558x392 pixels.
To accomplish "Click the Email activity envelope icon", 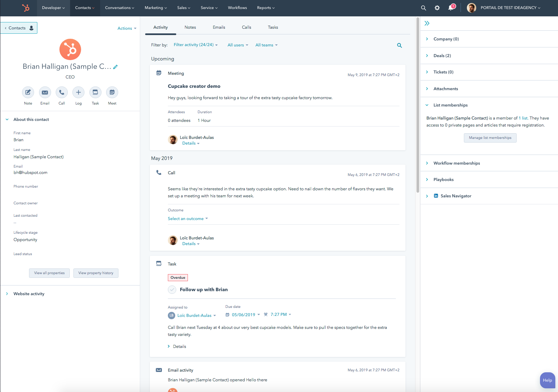I will point(159,370).
